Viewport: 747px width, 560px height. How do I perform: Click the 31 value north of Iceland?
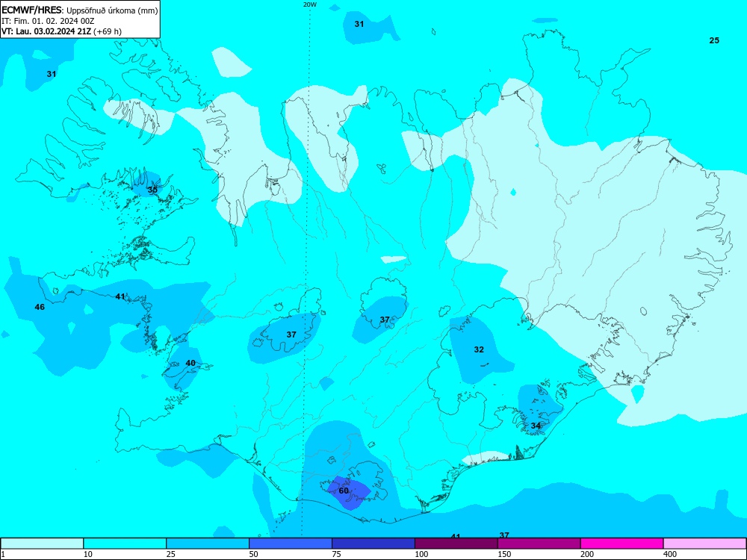pos(359,24)
